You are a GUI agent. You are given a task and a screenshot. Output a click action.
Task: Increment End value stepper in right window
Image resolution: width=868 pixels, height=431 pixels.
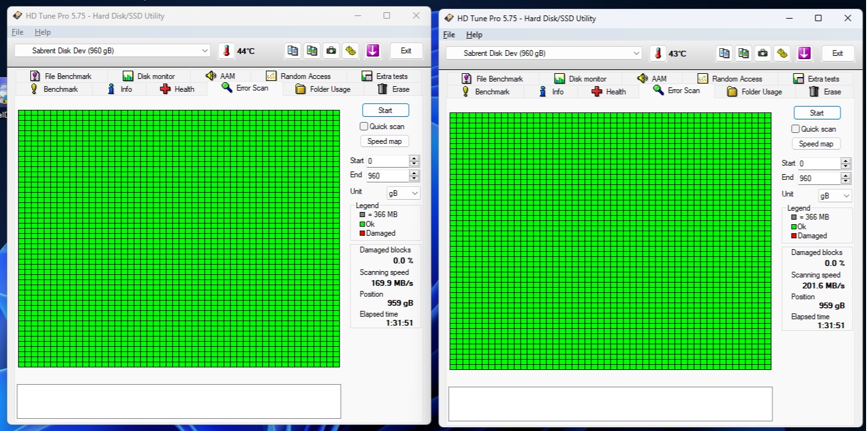click(846, 175)
